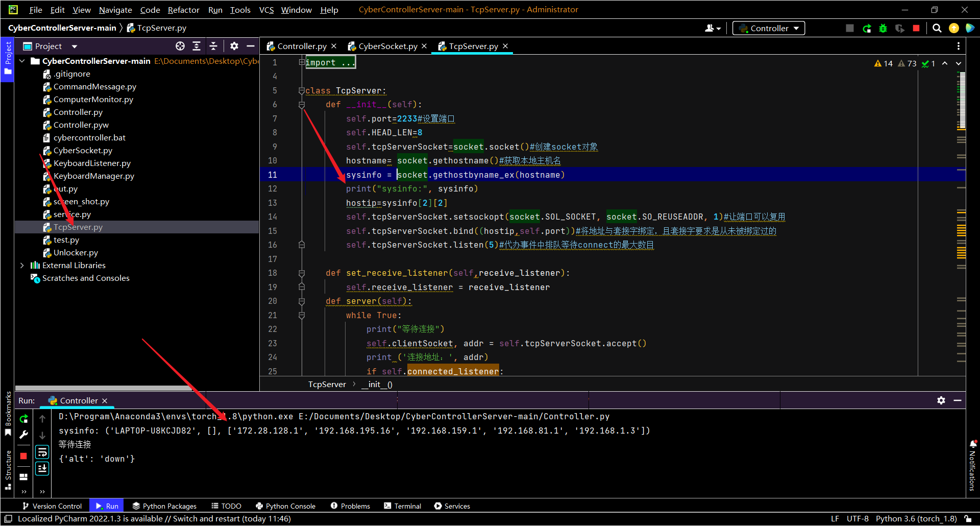Close the Controller.py editor tab
The height and width of the screenshot is (526, 980).
coord(334,46)
